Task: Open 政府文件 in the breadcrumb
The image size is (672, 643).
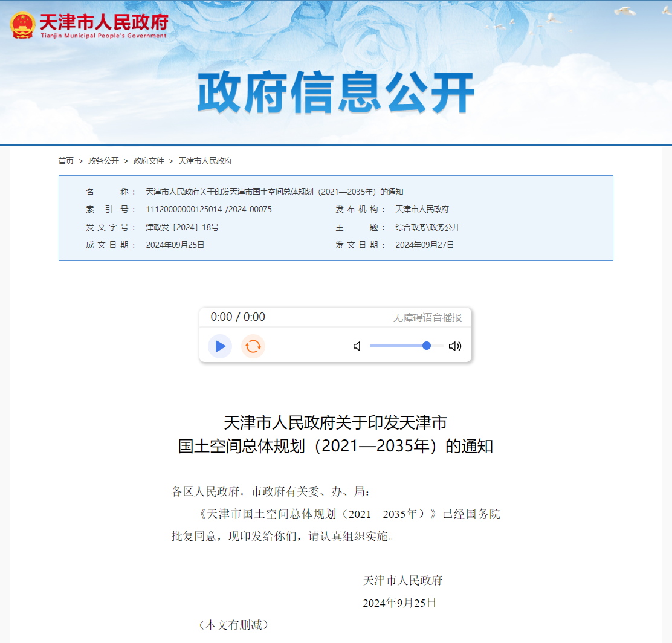Action: (x=148, y=161)
